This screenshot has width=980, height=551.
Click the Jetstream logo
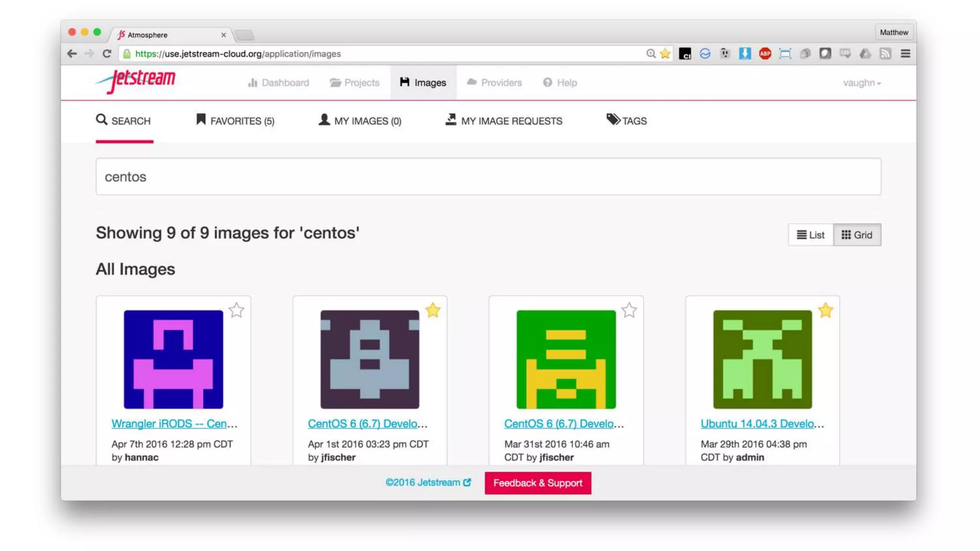(136, 81)
